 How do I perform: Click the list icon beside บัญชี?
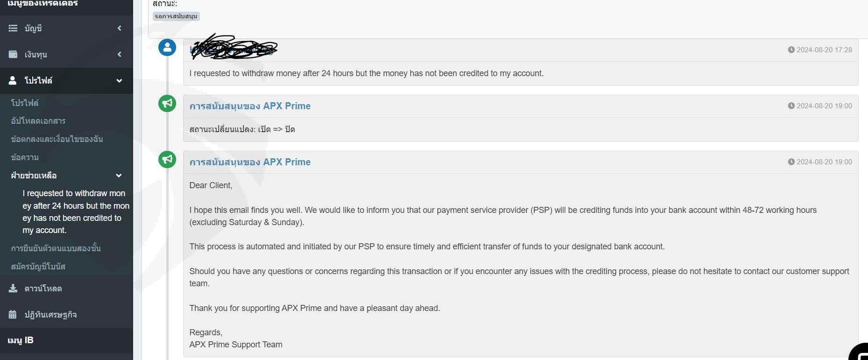[x=13, y=28]
